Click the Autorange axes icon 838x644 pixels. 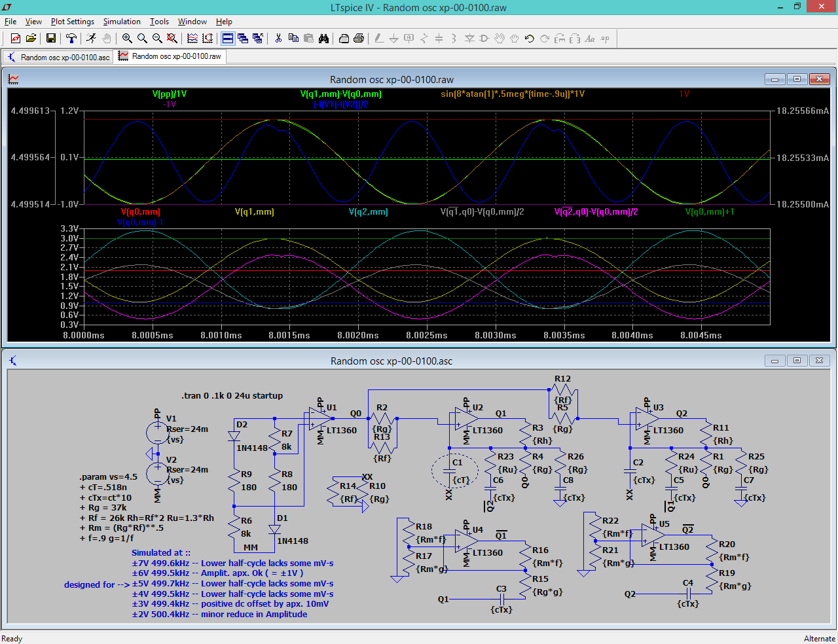click(208, 39)
